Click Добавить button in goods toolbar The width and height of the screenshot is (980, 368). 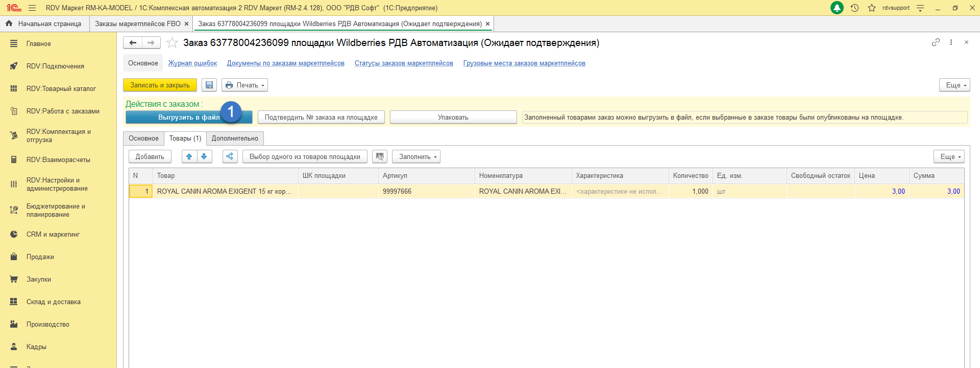click(x=150, y=156)
